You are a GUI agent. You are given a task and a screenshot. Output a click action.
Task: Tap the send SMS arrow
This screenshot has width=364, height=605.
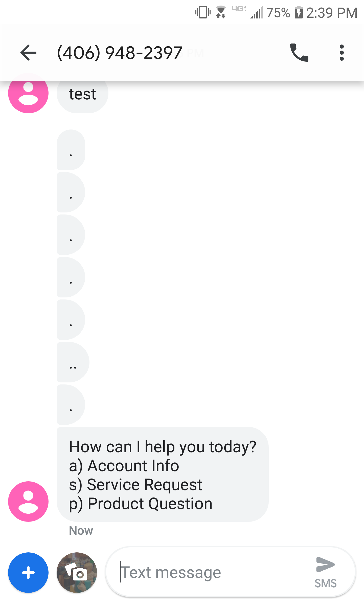[325, 564]
